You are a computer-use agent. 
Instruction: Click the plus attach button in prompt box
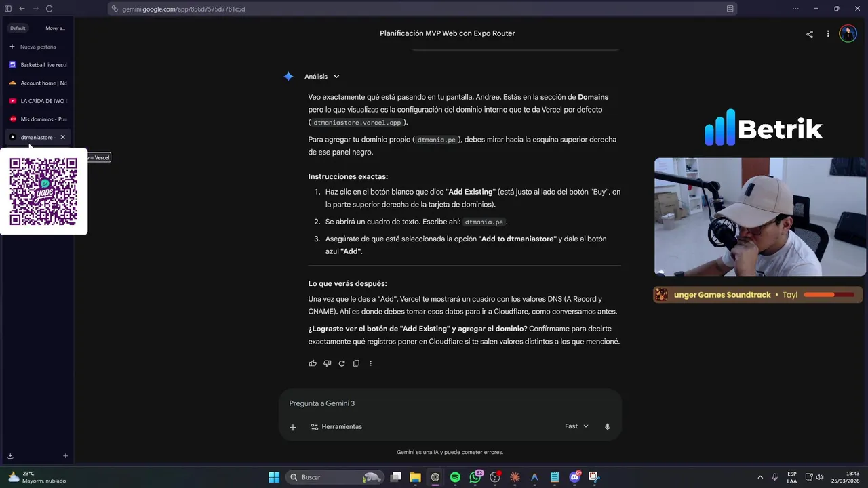pyautogui.click(x=293, y=427)
